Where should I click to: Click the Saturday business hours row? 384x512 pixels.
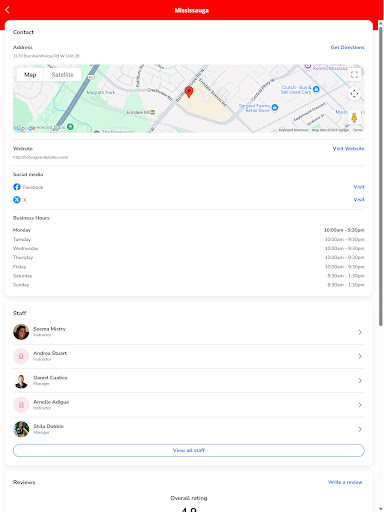[189, 276]
